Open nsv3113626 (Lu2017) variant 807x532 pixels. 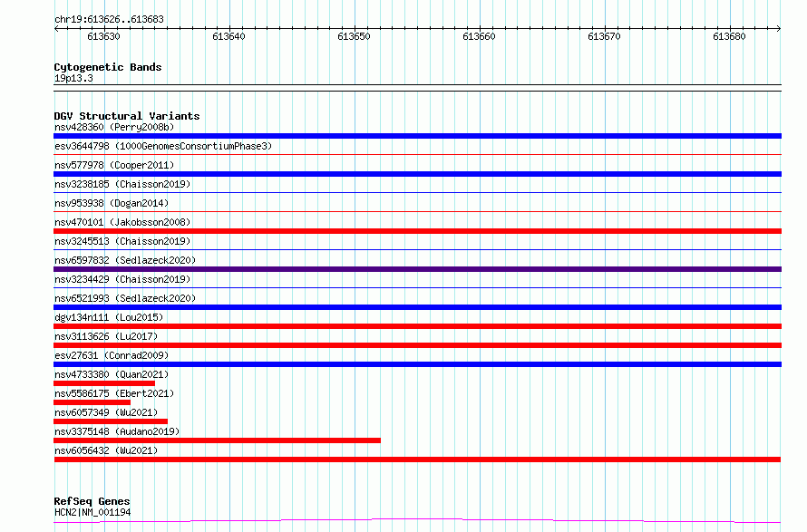[106, 336]
